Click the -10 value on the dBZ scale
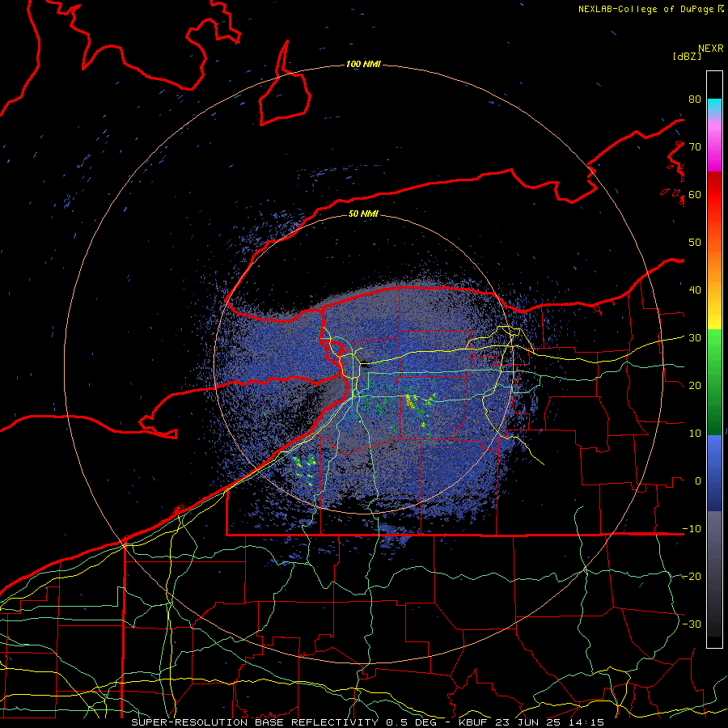Image resolution: width=728 pixels, height=728 pixels. point(692,529)
